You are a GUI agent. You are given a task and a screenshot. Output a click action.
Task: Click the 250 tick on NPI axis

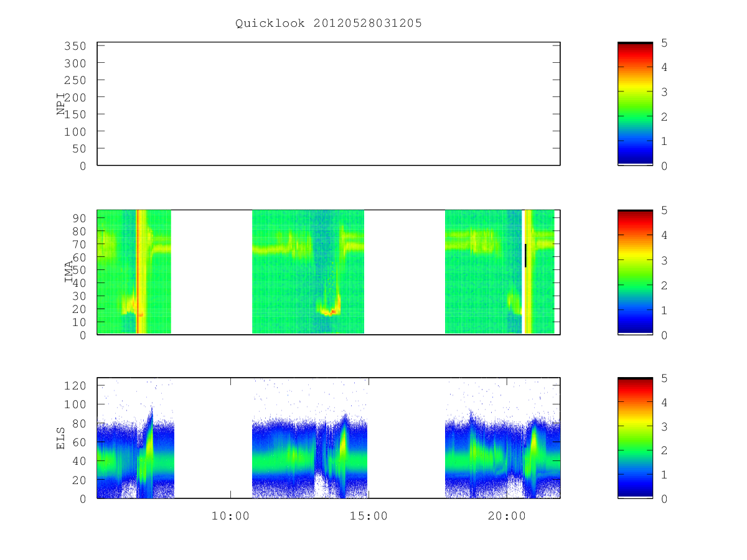pyautogui.click(x=74, y=80)
